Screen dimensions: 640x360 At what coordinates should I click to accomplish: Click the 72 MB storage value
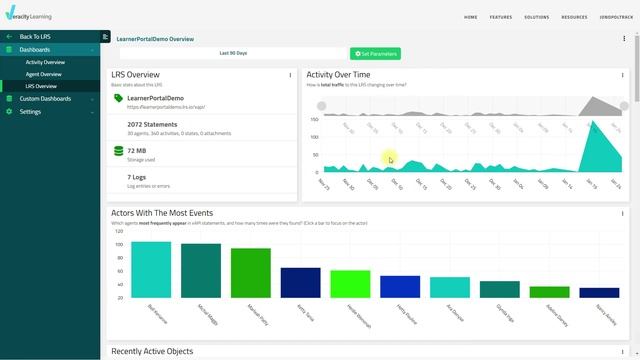click(136, 151)
